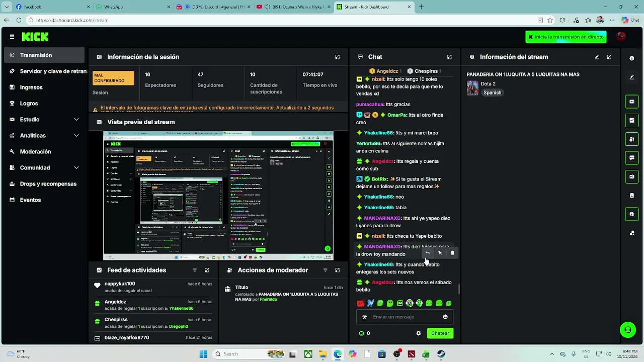This screenshot has width=644, height=362.
Task: Delete the hovered MANDARINAXD chat message
Action: [452, 253]
